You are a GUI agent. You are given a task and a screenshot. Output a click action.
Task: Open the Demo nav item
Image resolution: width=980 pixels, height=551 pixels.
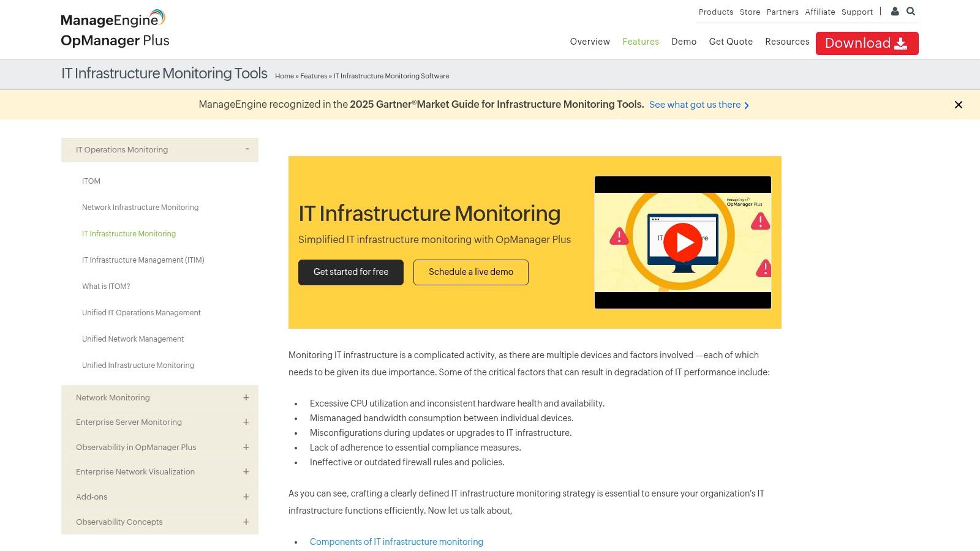point(684,42)
